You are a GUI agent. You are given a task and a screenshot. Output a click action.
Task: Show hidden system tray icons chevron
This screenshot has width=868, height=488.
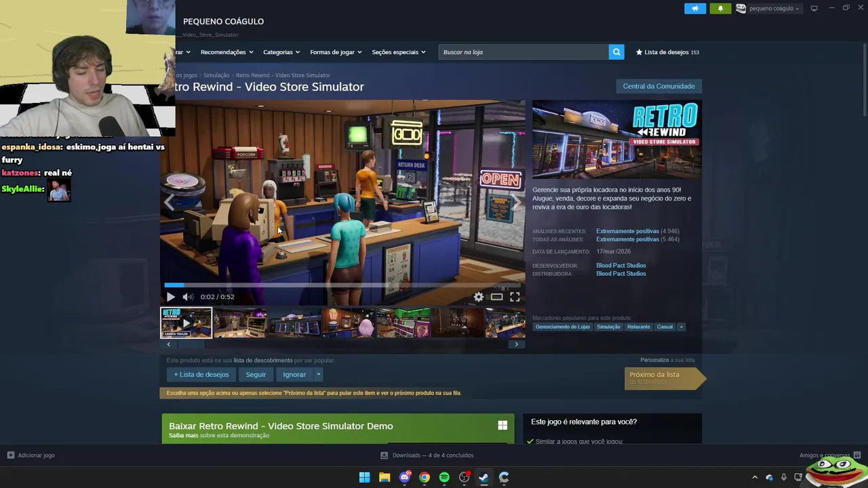[755, 477]
